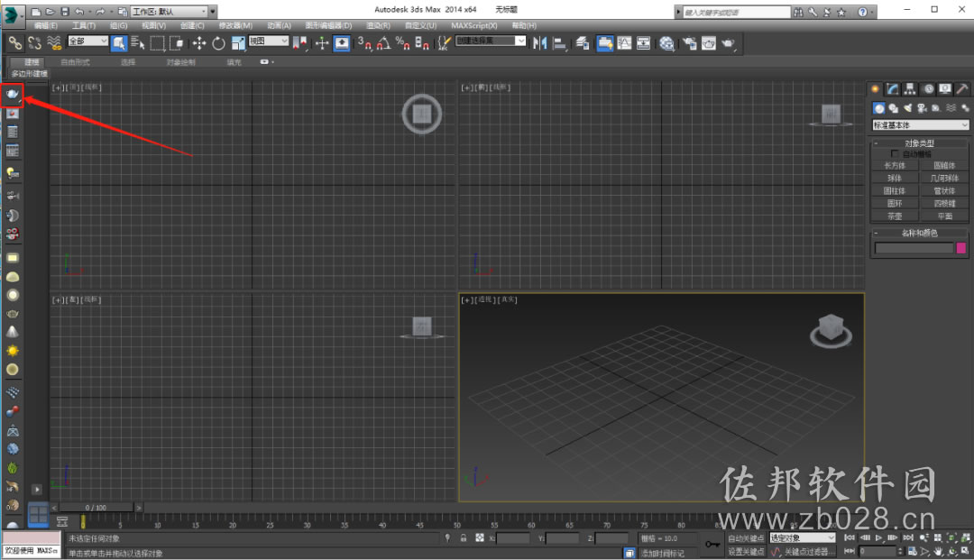Screen dimensions: 974x560
Task: Activate the Select Object tool
Action: pos(119,43)
